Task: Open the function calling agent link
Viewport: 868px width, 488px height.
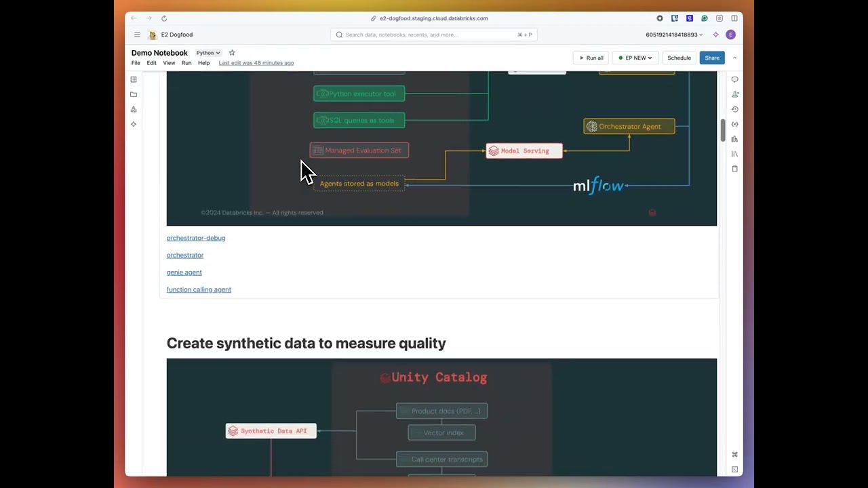Action: point(199,289)
